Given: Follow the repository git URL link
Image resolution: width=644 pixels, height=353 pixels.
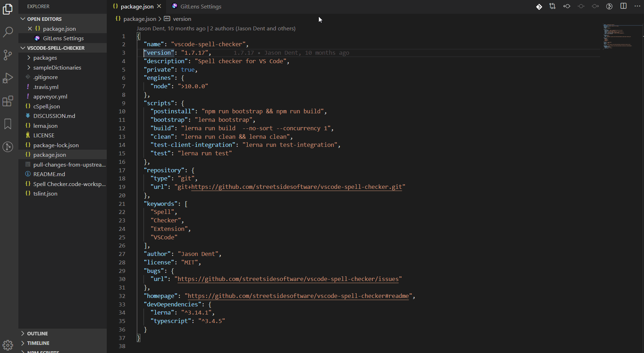Looking at the screenshot, I should (297, 187).
